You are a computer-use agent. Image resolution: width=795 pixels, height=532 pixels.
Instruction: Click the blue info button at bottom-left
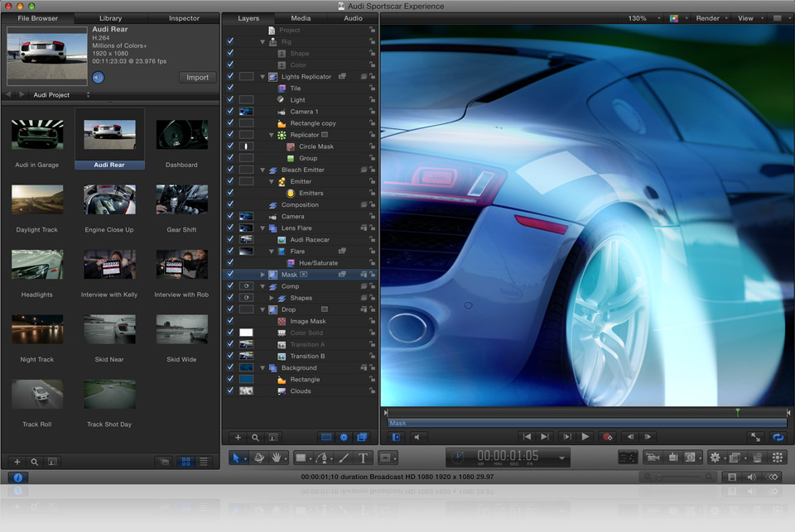(x=18, y=477)
